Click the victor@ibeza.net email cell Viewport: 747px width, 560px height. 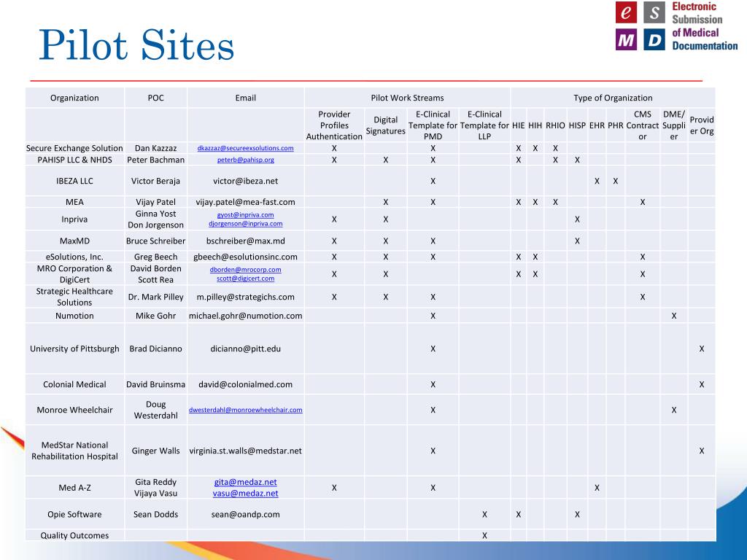coord(245,181)
